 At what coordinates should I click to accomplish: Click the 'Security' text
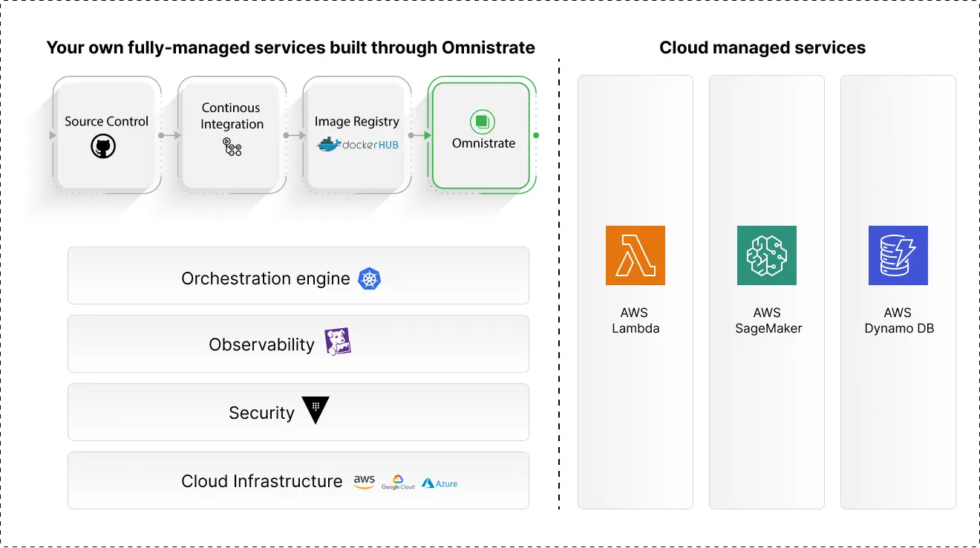click(x=261, y=413)
